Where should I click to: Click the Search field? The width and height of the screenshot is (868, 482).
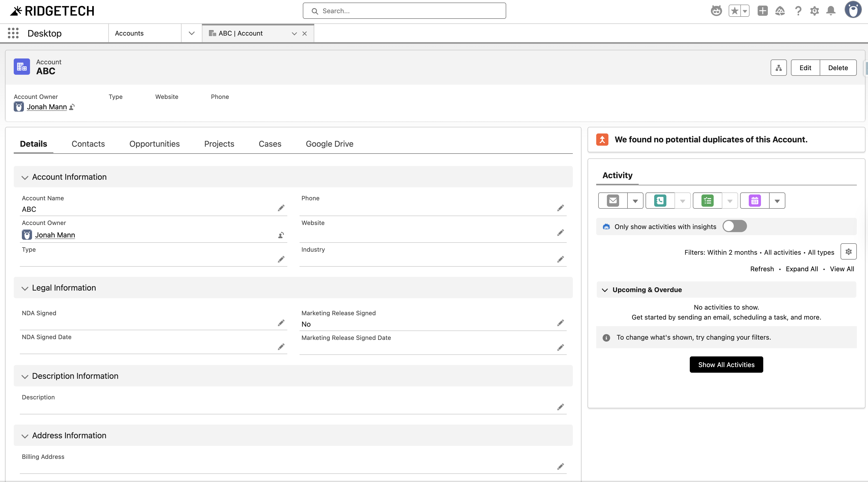pyautogui.click(x=404, y=11)
